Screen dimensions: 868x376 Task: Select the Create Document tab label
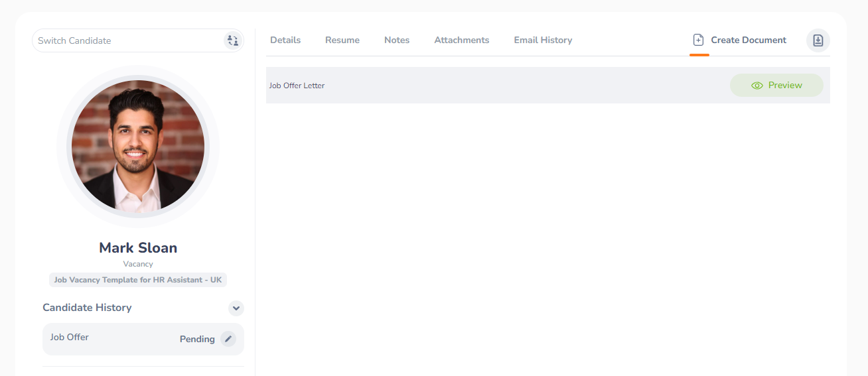pyautogui.click(x=749, y=40)
